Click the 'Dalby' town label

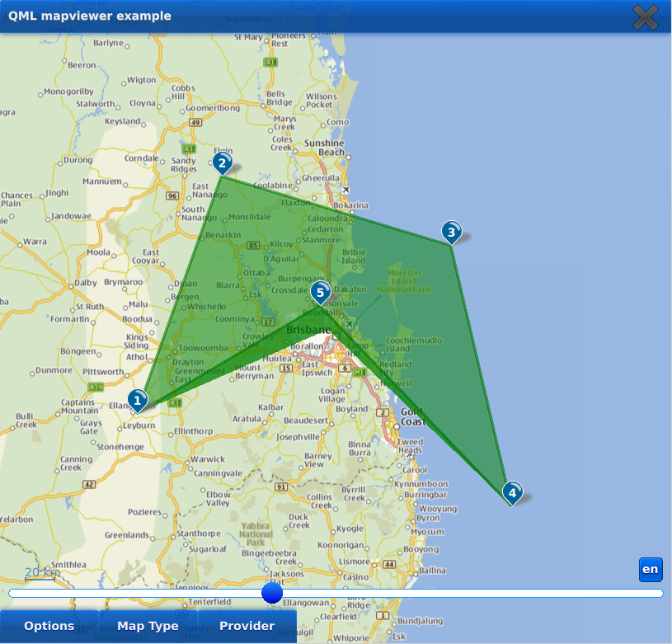tap(86, 283)
